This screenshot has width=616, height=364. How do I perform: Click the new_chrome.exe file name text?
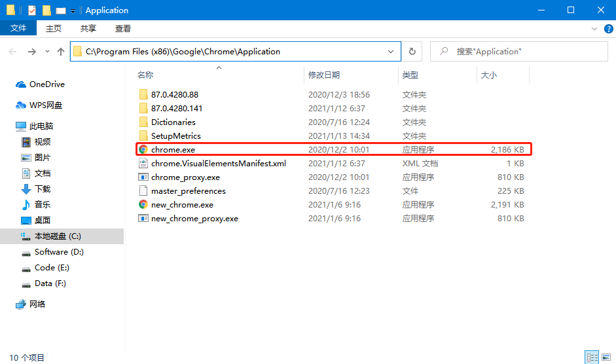(x=182, y=204)
